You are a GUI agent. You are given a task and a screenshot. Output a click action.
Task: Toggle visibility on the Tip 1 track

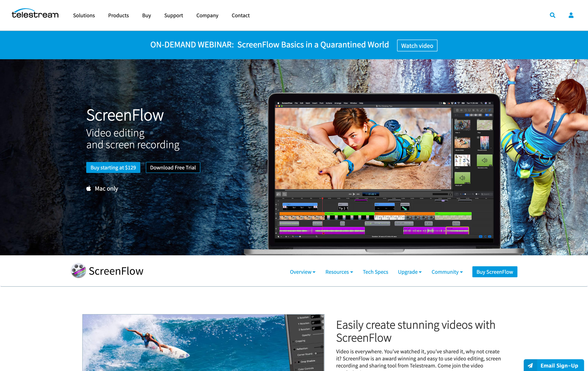276,205
